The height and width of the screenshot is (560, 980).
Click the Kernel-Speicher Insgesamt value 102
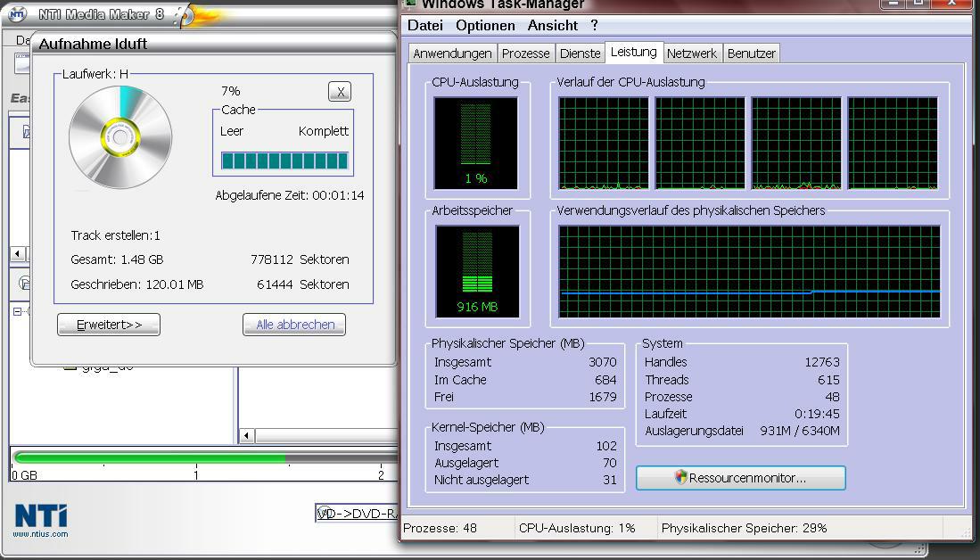pyautogui.click(x=606, y=446)
